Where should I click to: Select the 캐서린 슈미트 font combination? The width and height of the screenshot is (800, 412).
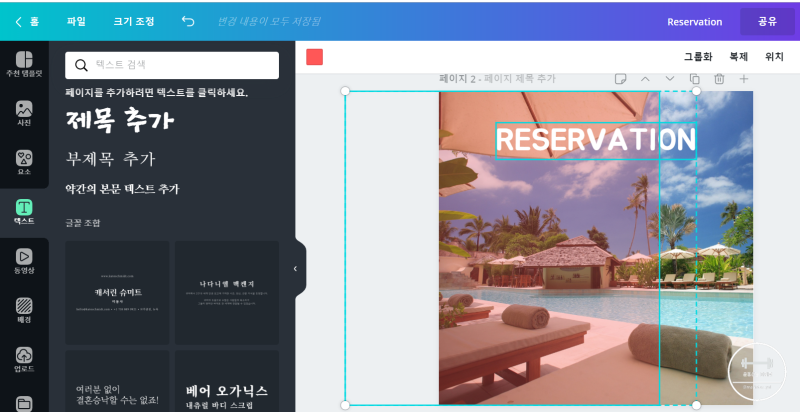pyautogui.click(x=117, y=293)
